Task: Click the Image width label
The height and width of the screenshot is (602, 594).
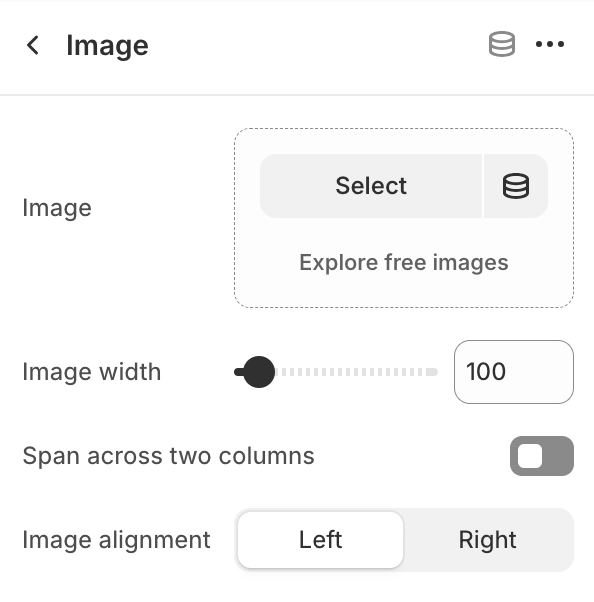Action: coord(91,372)
